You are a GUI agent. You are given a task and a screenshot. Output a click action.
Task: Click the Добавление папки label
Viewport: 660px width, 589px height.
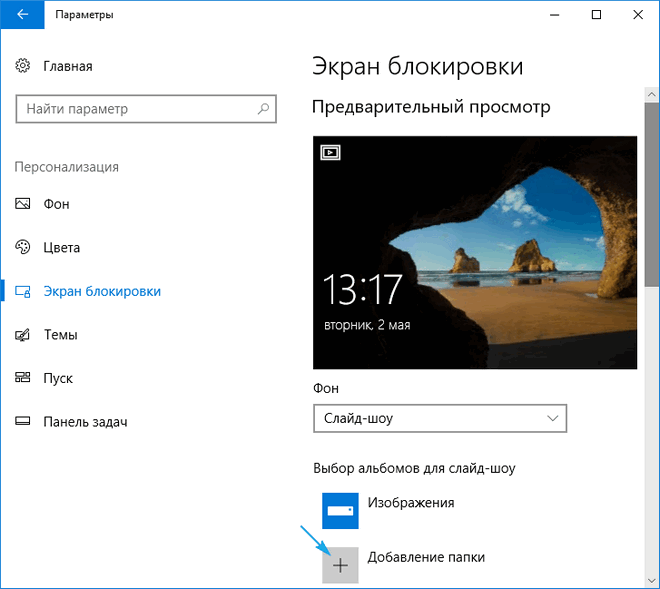(x=426, y=557)
